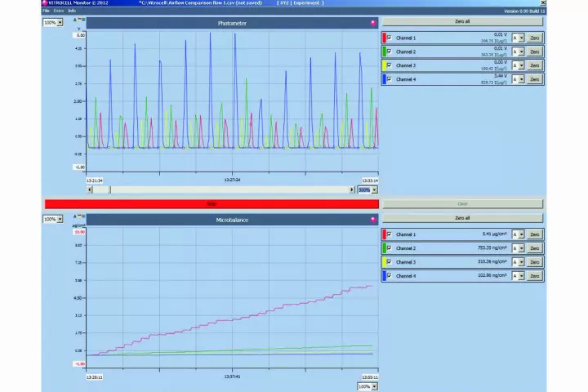Click left scroll arrow of Photometer time scrollbar
This screenshot has height=392, width=588.
[x=90, y=189]
